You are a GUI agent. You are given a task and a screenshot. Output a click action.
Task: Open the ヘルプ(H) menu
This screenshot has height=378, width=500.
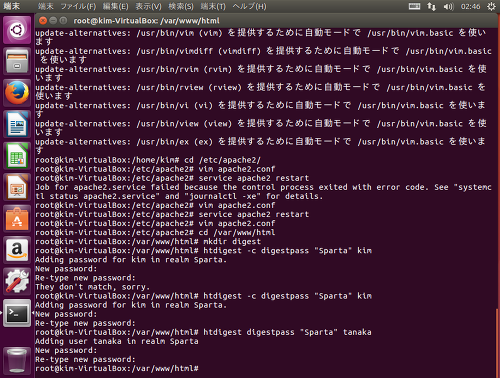pyautogui.click(x=249, y=6)
